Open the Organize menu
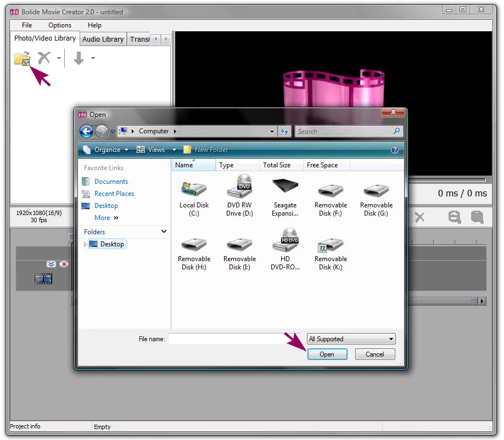 [x=106, y=150]
